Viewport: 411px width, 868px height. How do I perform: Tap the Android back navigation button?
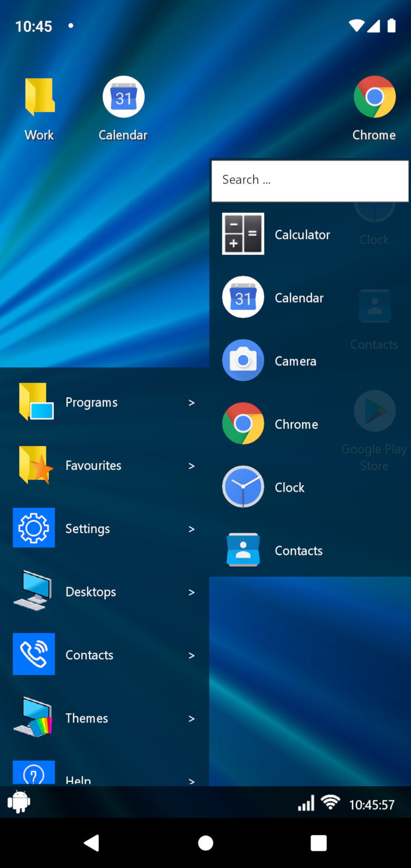(91, 843)
